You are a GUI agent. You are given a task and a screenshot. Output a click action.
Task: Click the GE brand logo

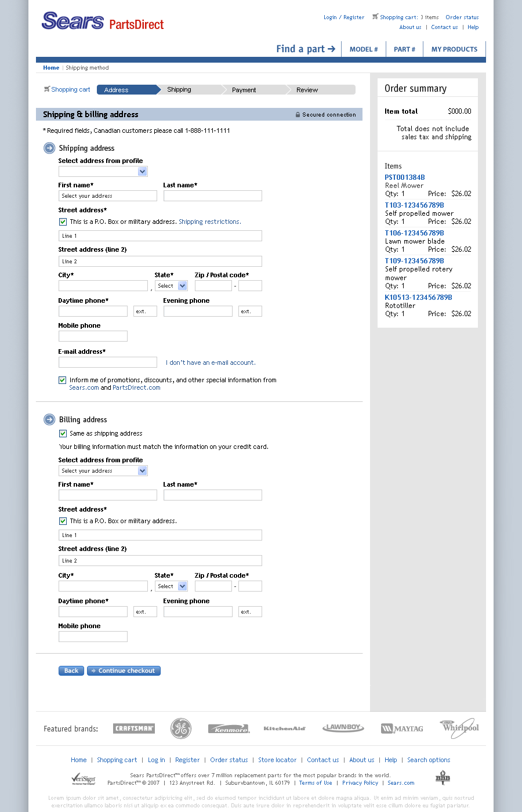pos(181,728)
